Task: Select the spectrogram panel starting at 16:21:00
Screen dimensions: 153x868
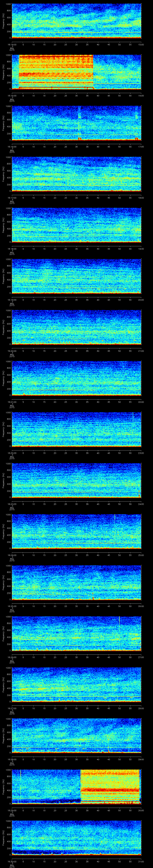Action: coord(77,378)
